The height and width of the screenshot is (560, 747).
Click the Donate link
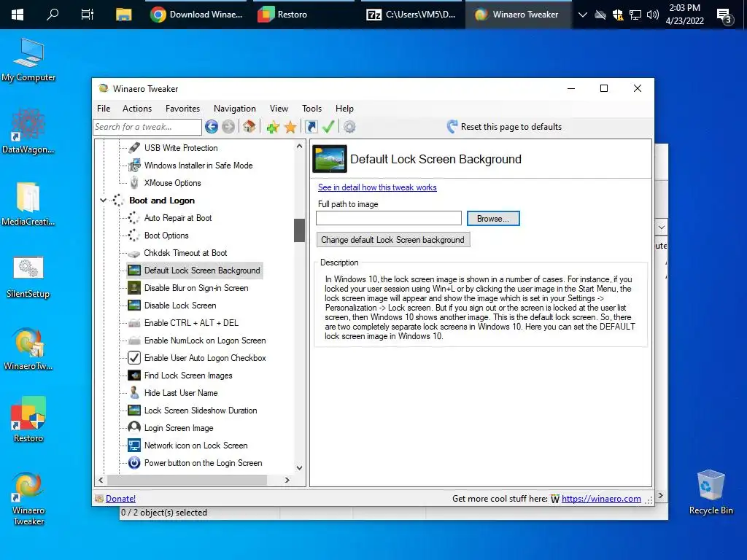click(x=120, y=499)
